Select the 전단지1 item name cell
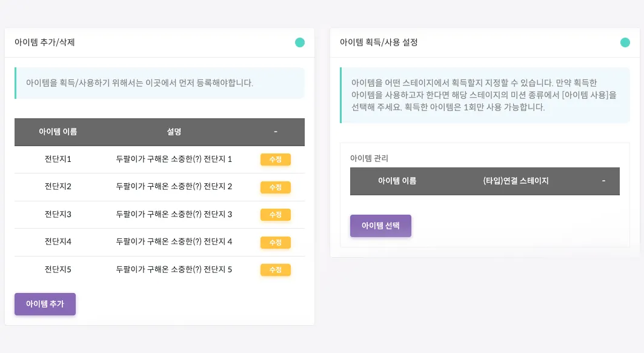Screen dimensions: 644x353 (x=58, y=160)
